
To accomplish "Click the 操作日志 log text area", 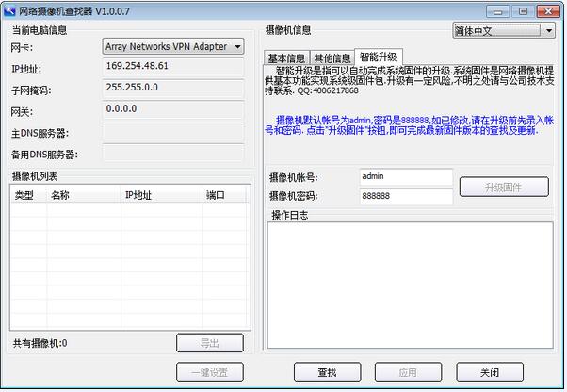I will point(410,285).
